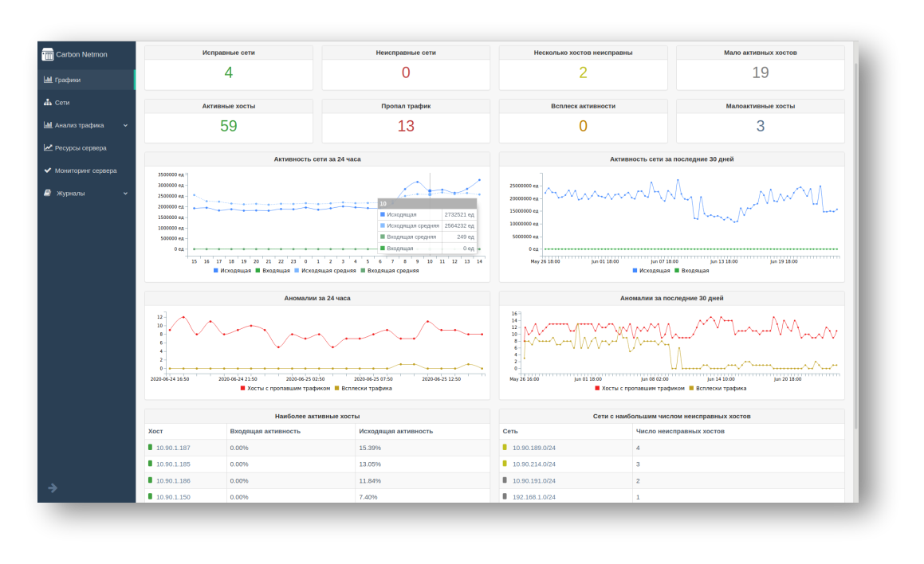The height and width of the screenshot is (564, 924).
Task: Click the sidebar collapse arrow icon
Action: pyautogui.click(x=53, y=488)
